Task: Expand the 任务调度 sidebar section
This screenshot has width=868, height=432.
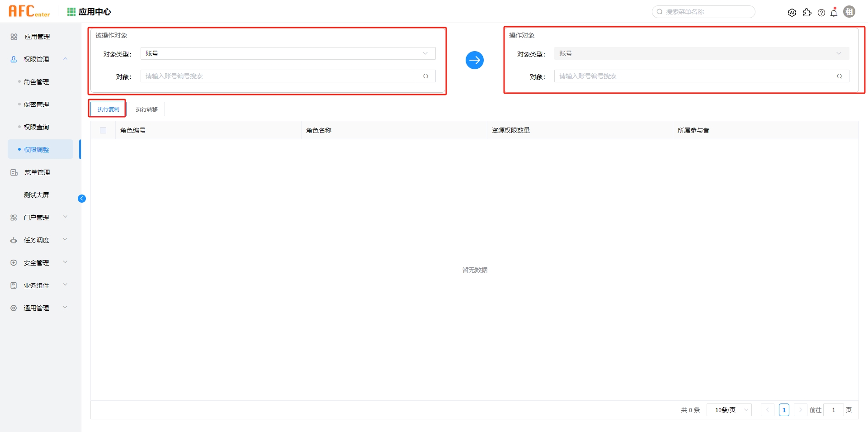Action: coord(65,240)
